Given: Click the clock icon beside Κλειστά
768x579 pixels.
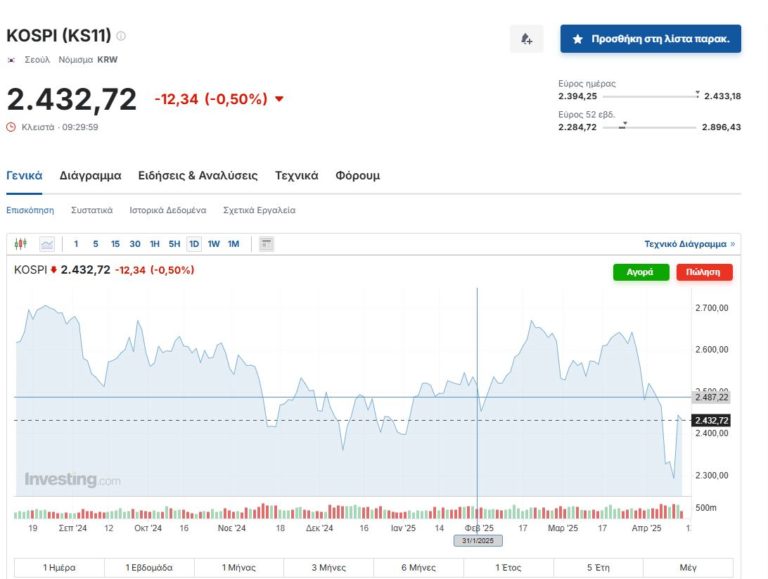Looking at the screenshot, I should tap(12, 127).
